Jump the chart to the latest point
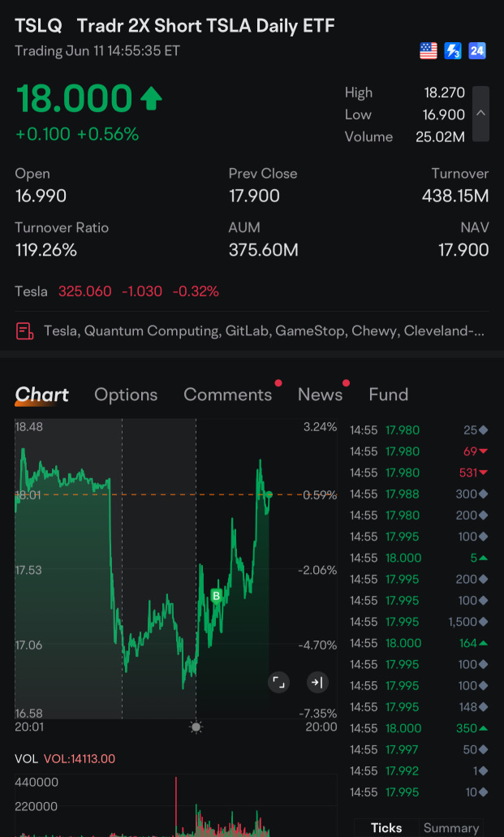 tap(317, 682)
